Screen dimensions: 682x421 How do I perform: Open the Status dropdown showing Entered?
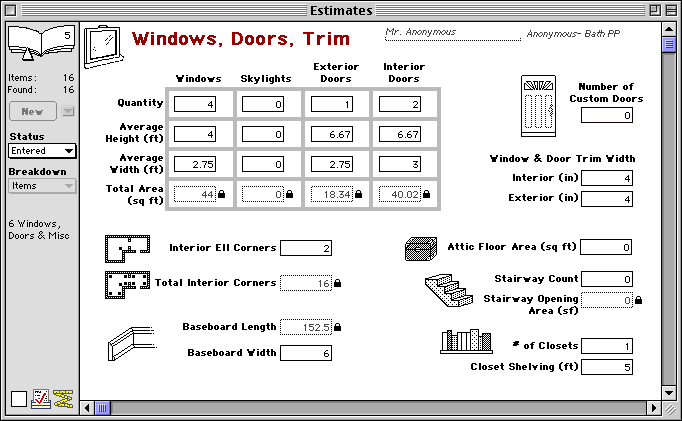point(41,150)
